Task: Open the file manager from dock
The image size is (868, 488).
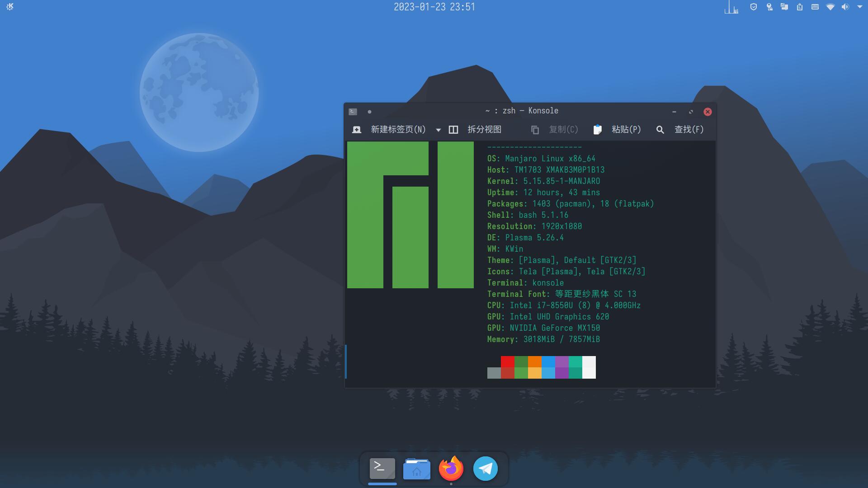Action: (416, 469)
